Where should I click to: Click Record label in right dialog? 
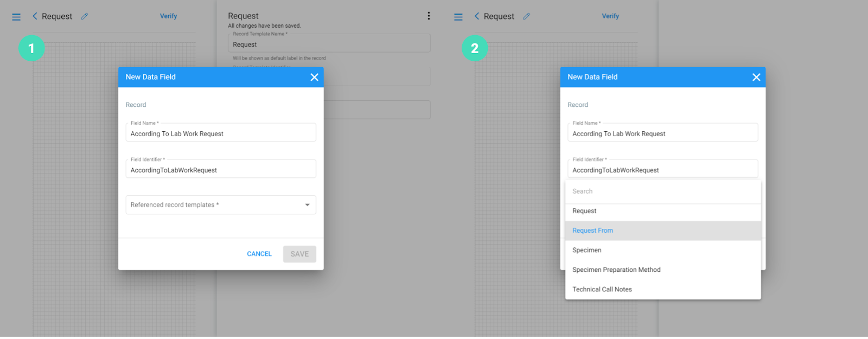pyautogui.click(x=578, y=105)
